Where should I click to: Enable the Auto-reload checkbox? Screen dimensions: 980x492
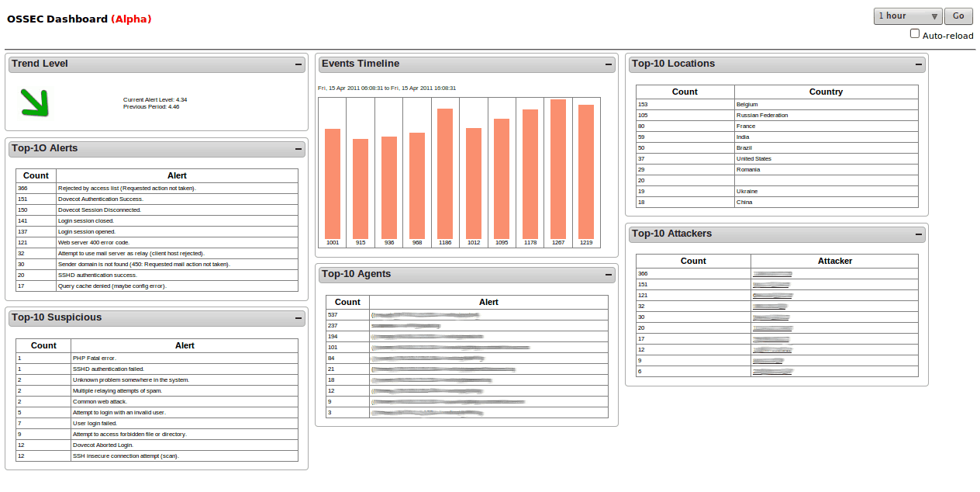pos(915,33)
